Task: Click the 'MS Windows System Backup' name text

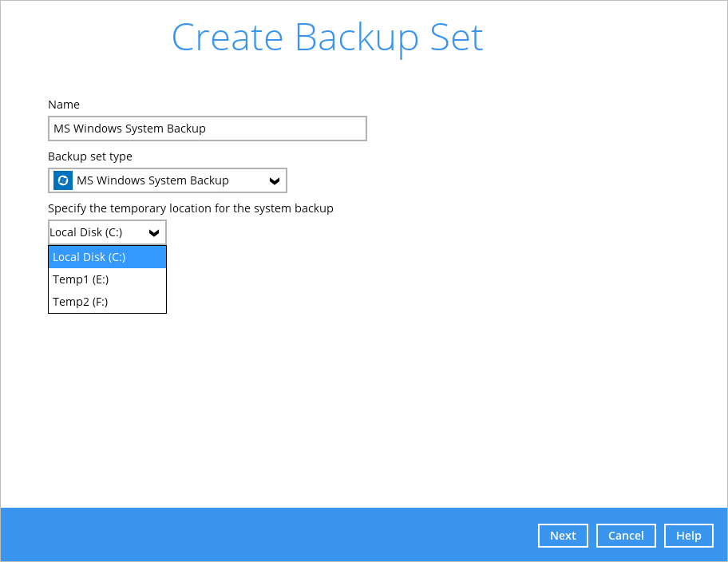Action: [x=129, y=129]
